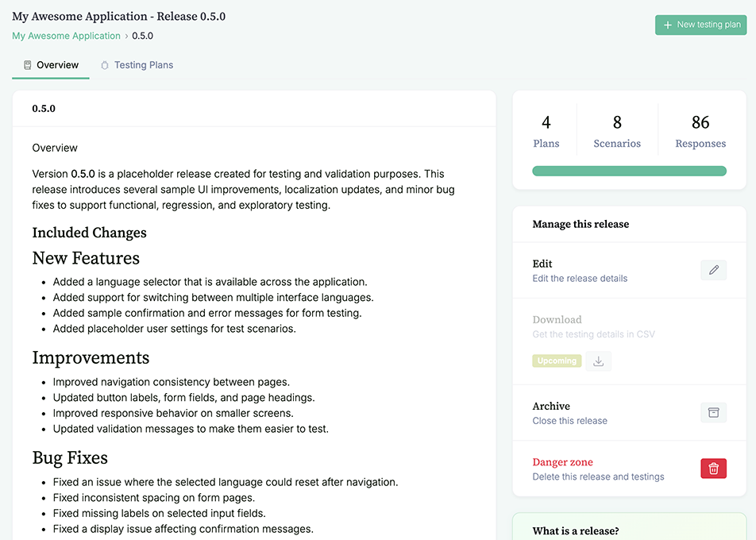Click the 4 Plans statistic
The height and width of the screenshot is (540, 756).
(x=546, y=131)
